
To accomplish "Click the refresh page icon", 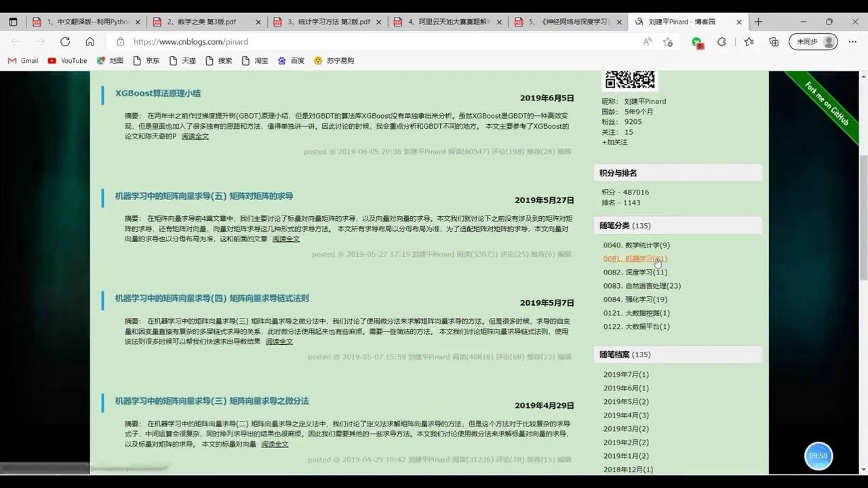I will point(65,41).
